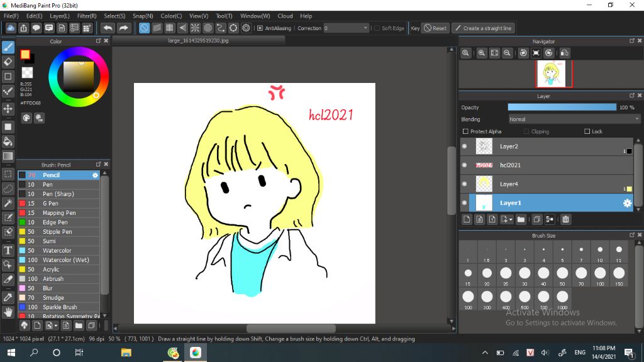Add a new layer folder

[x=521, y=219]
